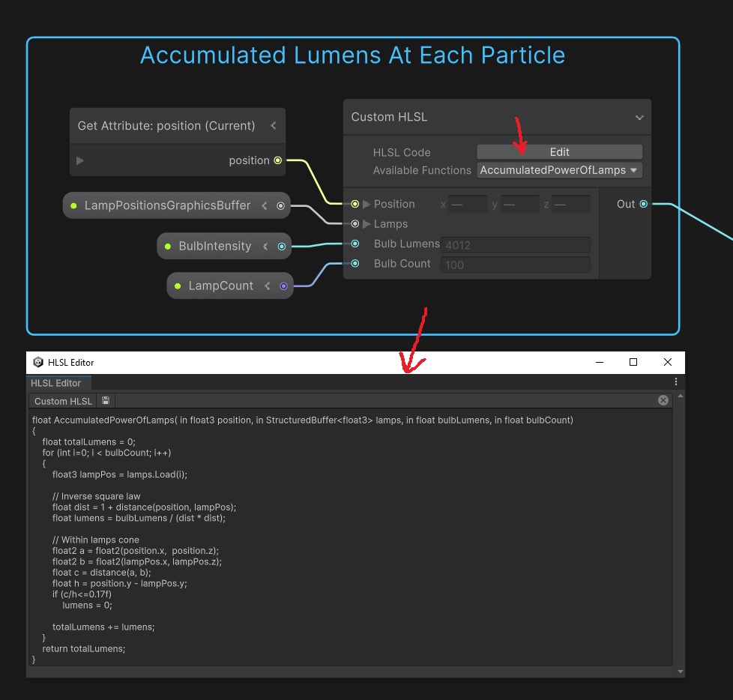Collapse the Custom HLSL node
This screenshot has height=700, width=733.
[639, 118]
